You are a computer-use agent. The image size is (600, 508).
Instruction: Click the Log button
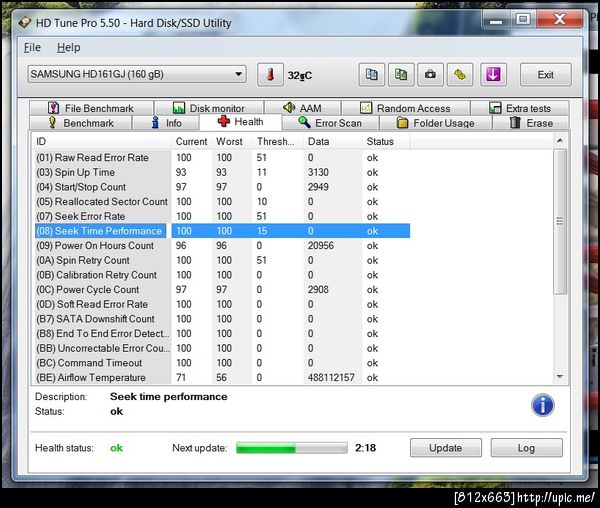click(x=527, y=448)
